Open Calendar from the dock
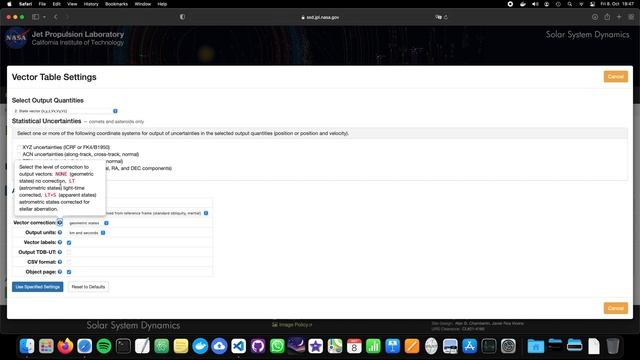 click(x=354, y=346)
